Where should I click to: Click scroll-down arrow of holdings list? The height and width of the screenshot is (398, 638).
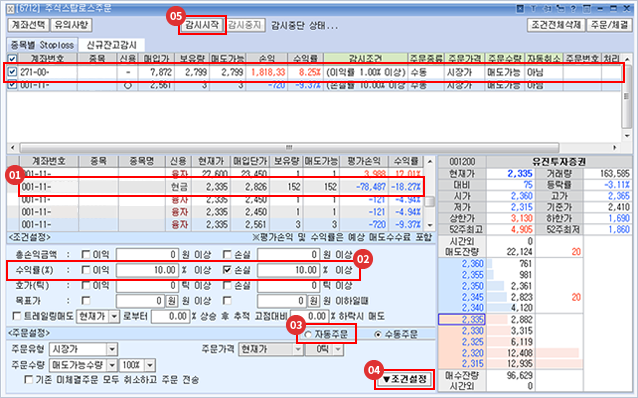point(430,225)
